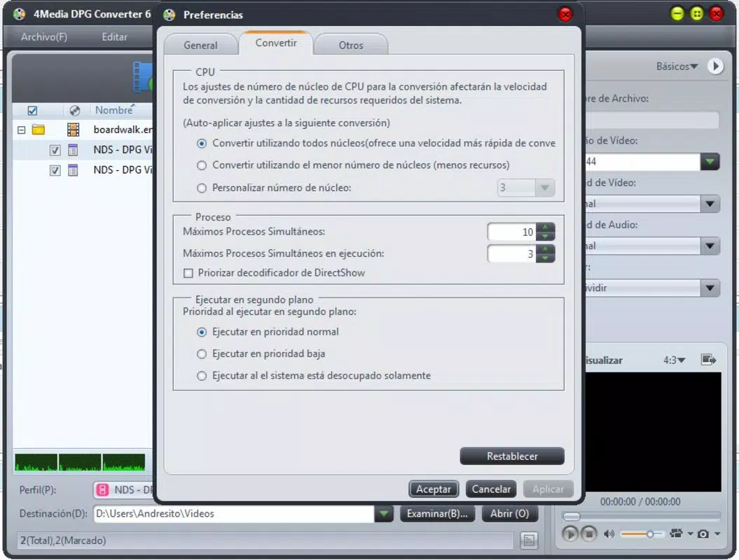Open the Convertir tab
The height and width of the screenshot is (560, 739).
(276, 43)
